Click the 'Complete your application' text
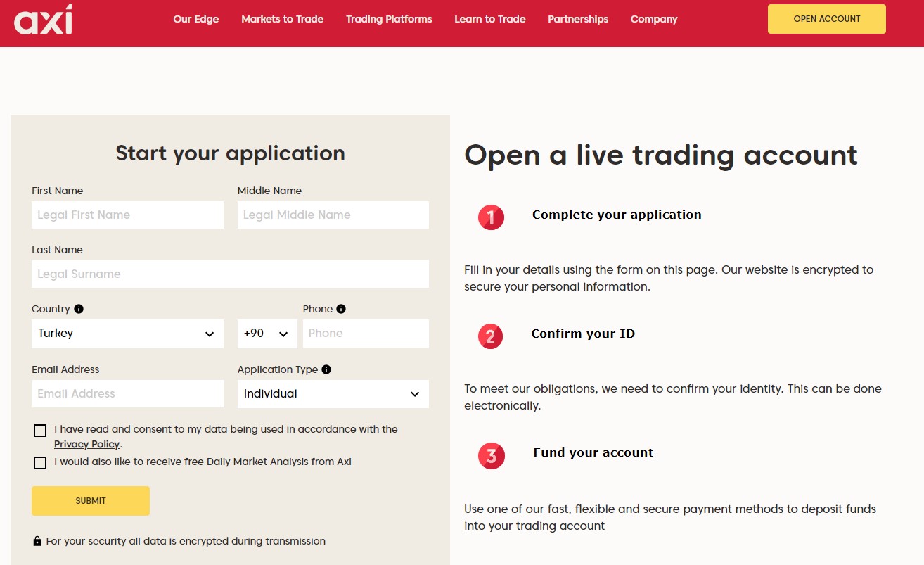This screenshot has width=924, height=565. (617, 215)
